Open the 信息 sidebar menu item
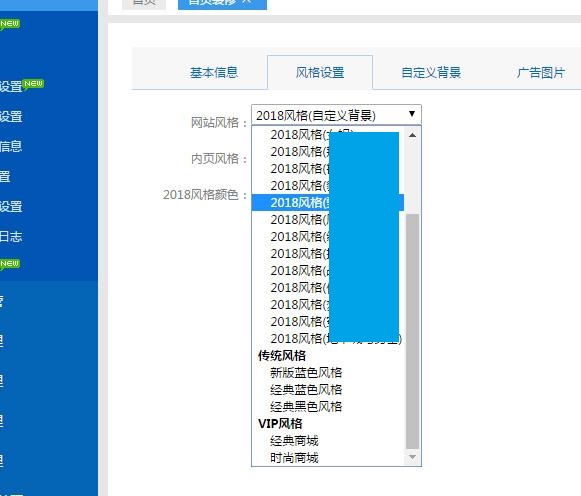Screen dimensions: 581x496 click(11, 146)
